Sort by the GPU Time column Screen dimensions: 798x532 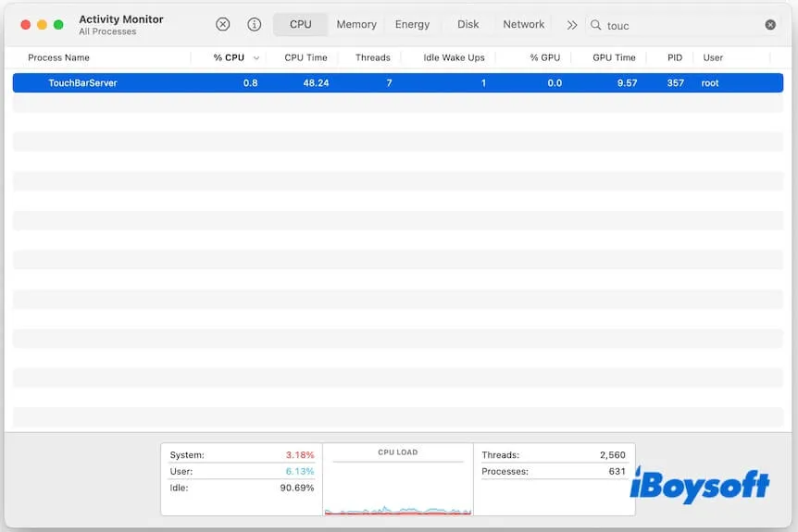coord(614,57)
